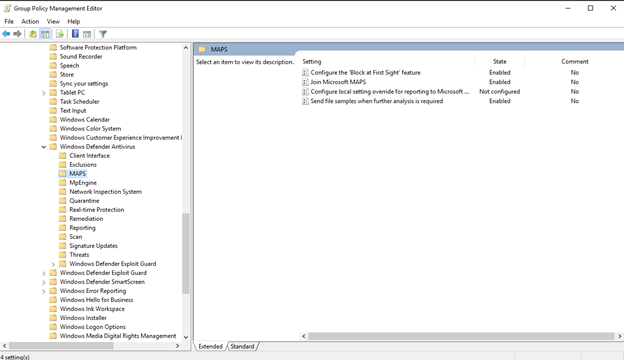Viewport: 624px width, 360px height.
Task: Select Network Inspection System in the tree
Action: click(105, 192)
